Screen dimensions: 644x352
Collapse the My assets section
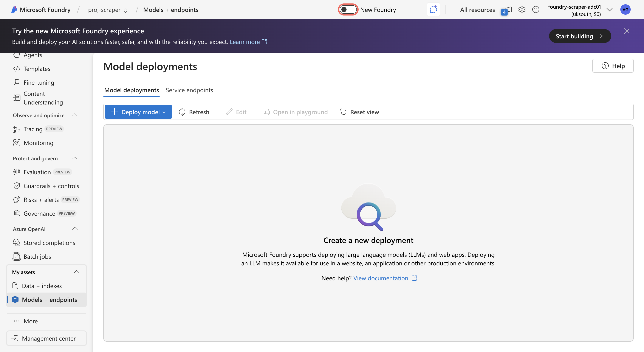[x=76, y=272]
